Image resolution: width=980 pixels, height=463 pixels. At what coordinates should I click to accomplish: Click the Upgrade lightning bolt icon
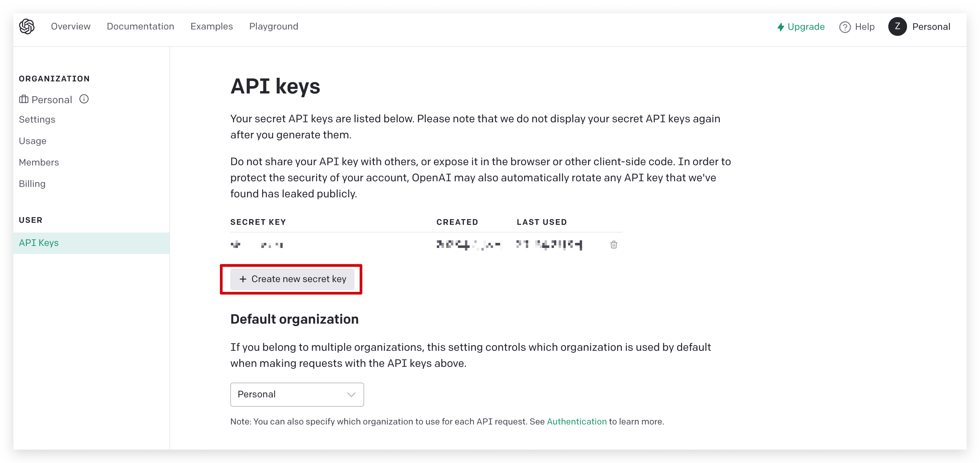[781, 27]
